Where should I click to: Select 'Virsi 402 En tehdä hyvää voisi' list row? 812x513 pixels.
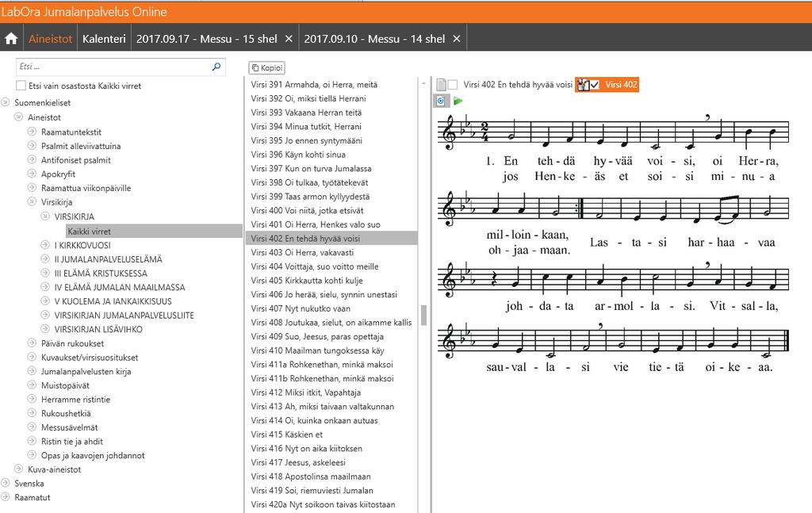[x=331, y=238]
